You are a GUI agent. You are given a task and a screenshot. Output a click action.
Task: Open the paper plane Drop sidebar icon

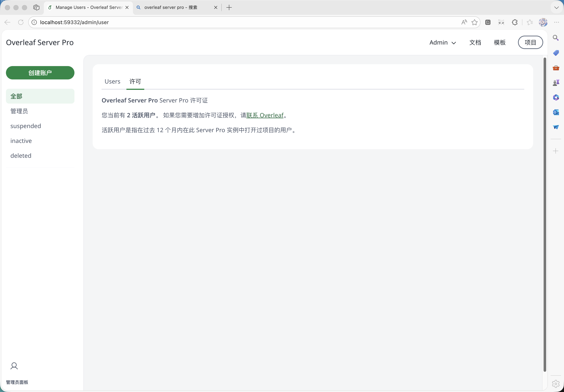click(556, 127)
